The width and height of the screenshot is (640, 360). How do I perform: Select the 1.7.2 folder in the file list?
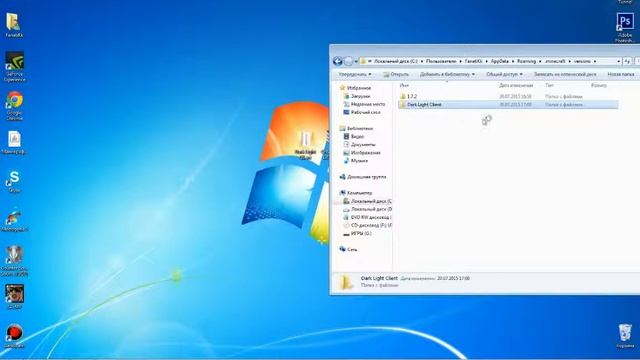coord(508,96)
